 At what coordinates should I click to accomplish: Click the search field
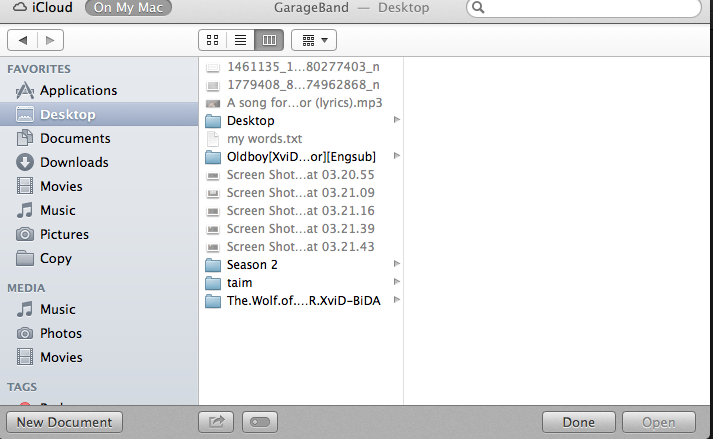584,8
